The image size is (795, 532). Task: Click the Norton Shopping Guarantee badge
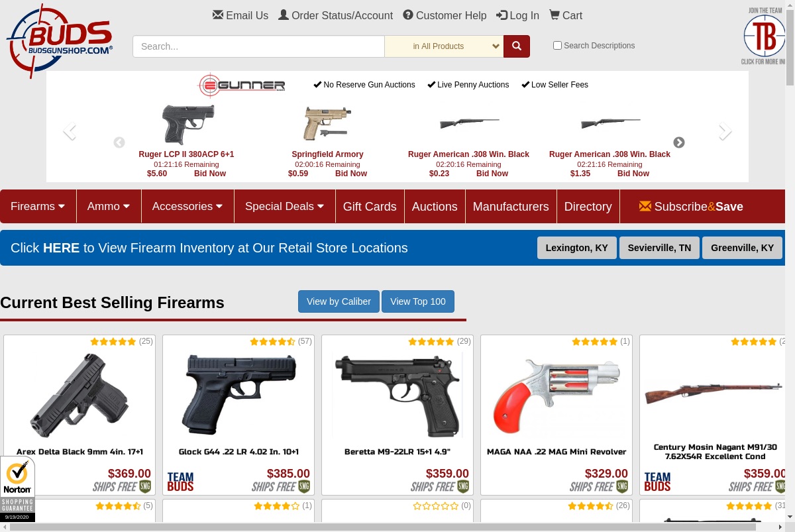17,489
